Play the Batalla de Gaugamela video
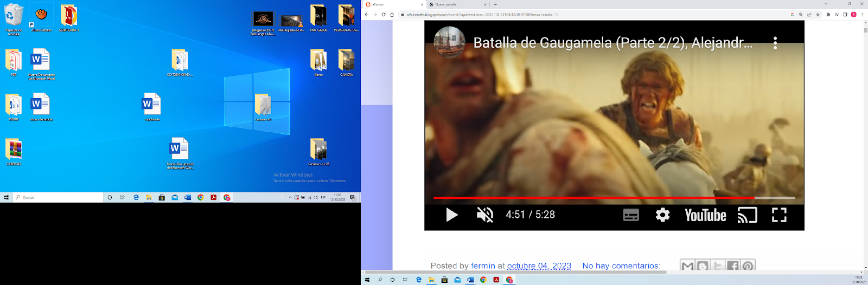This screenshot has width=868, height=285. [x=452, y=215]
